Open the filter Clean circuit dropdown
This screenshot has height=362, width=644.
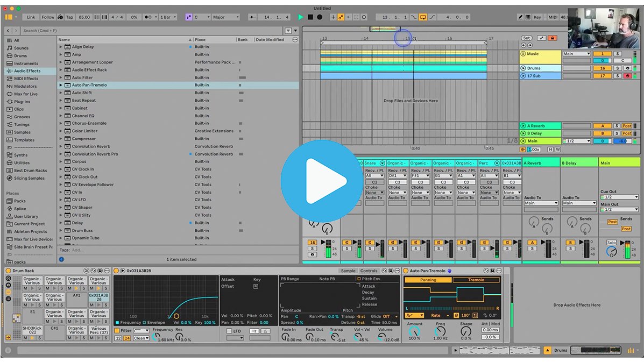141,338
